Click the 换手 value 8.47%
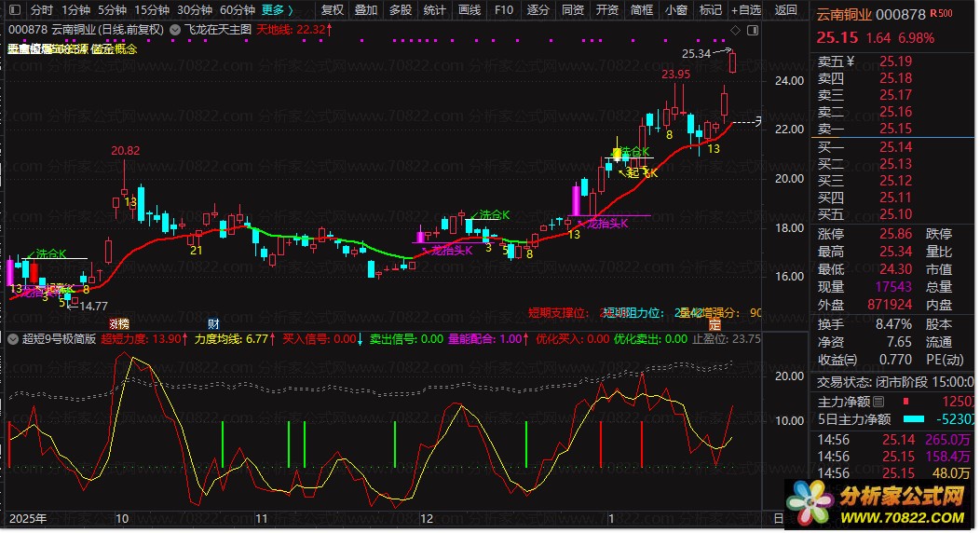 (x=892, y=324)
